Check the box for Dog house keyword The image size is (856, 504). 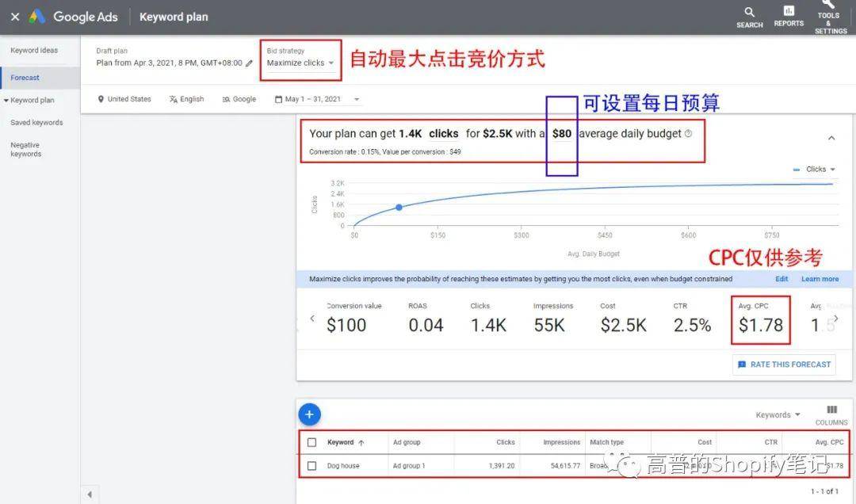pos(311,466)
